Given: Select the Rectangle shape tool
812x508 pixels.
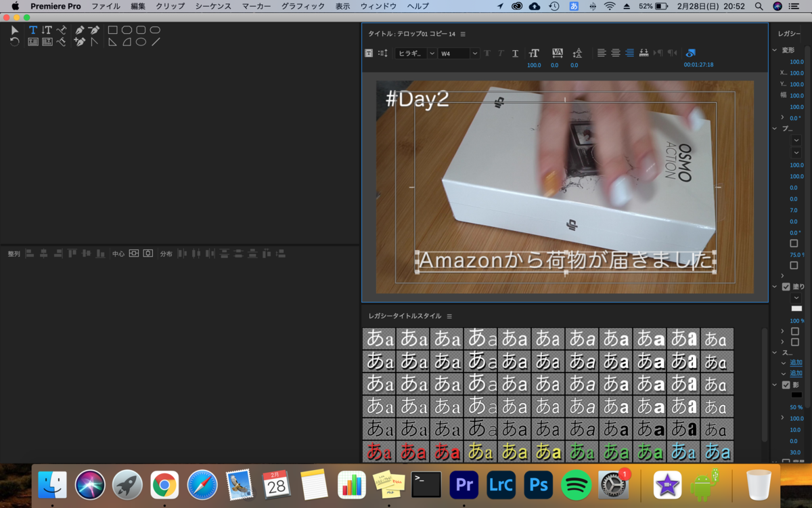Looking at the screenshot, I should coord(112,30).
